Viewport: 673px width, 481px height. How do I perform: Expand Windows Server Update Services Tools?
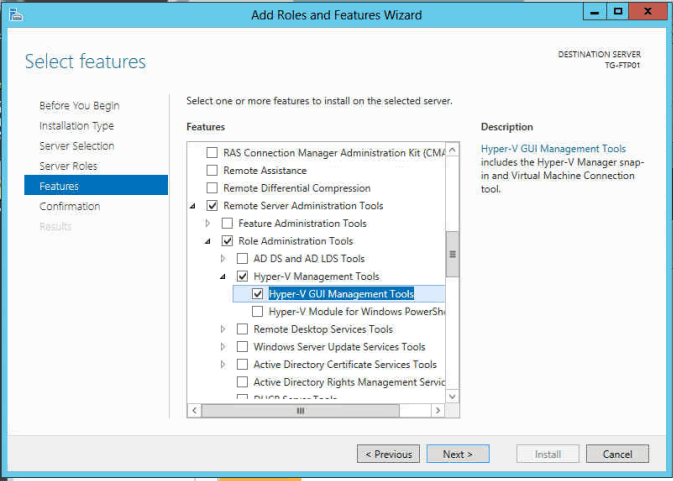[223, 347]
